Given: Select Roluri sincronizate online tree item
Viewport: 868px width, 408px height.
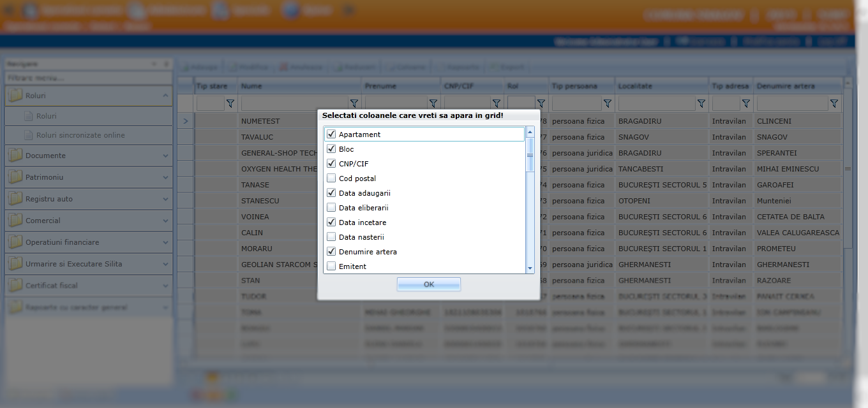Looking at the screenshot, I should 80,135.
